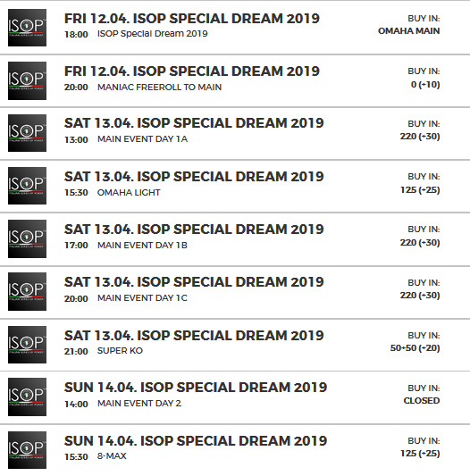Image resolution: width=470 pixels, height=476 pixels.
Task: Open the Main Event Day 1B entry
Action: pyautogui.click(x=142, y=246)
